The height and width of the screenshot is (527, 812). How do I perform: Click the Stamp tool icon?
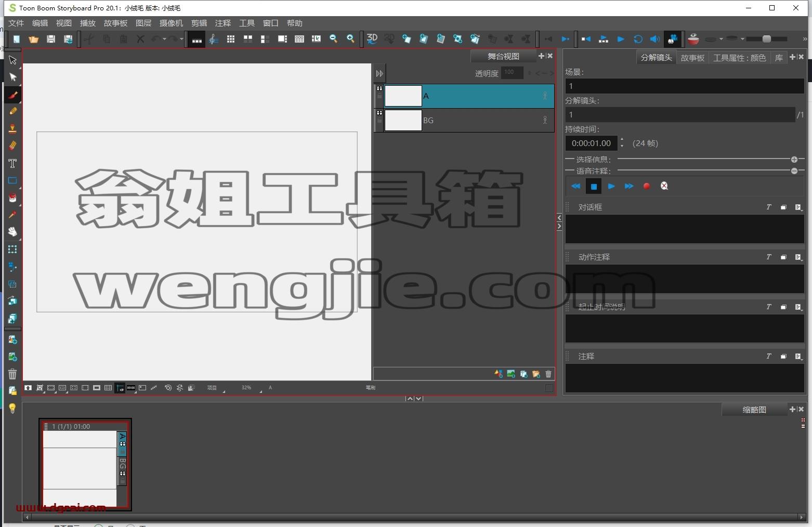point(13,128)
